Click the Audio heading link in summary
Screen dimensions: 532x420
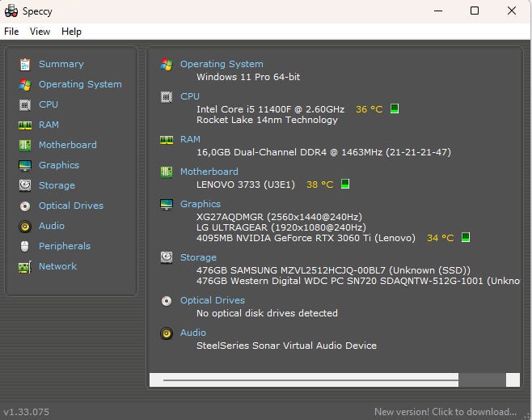(x=192, y=333)
